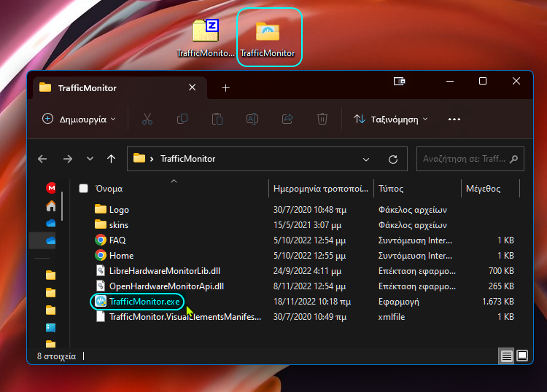Screen dimensions: 547x392
Task: Open the red M sidebar icon
Action: pos(51,188)
